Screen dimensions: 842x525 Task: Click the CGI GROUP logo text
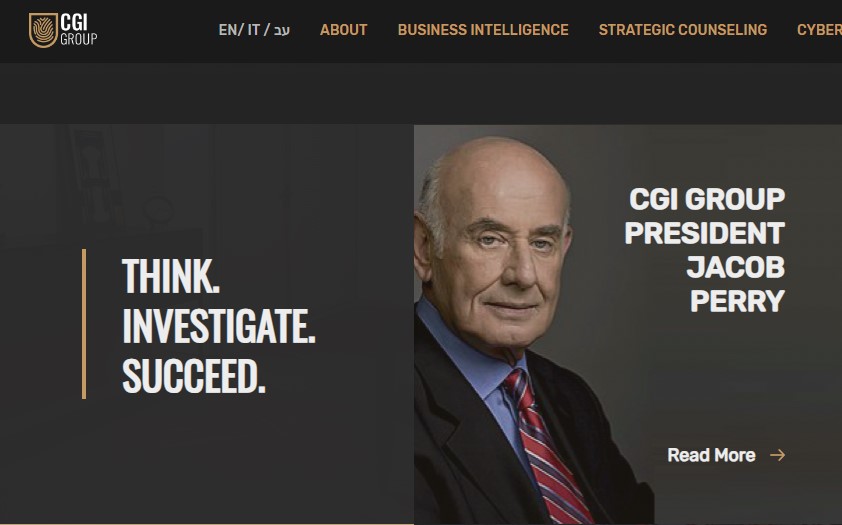[78, 30]
